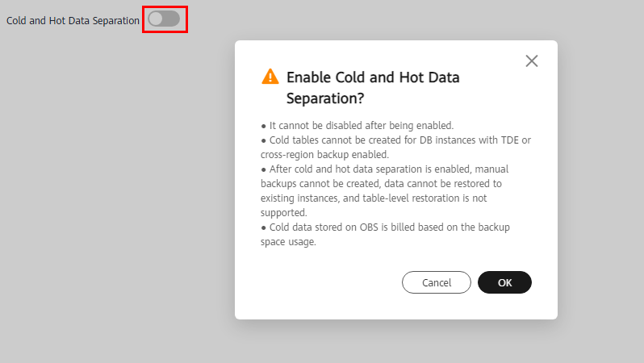Screen dimensions: 644x363
Task: Click the orange warning triangle icon
Action: tap(270, 77)
